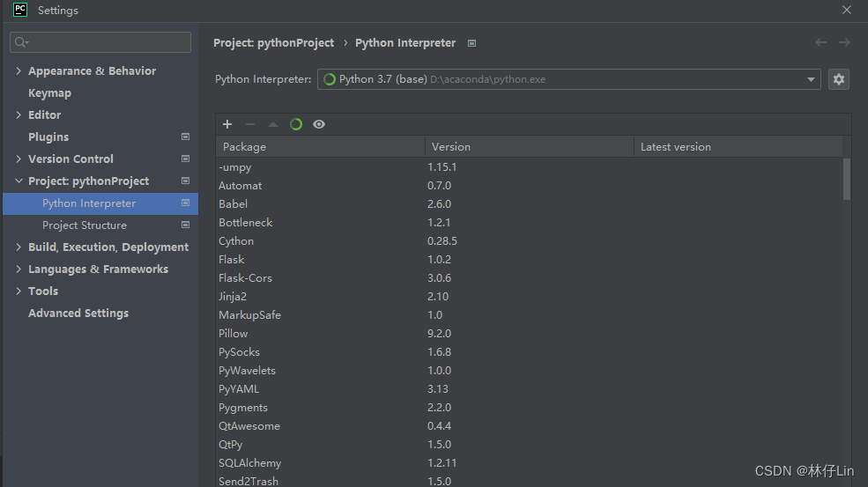Click version 0.28.5 of Cython

tap(441, 241)
